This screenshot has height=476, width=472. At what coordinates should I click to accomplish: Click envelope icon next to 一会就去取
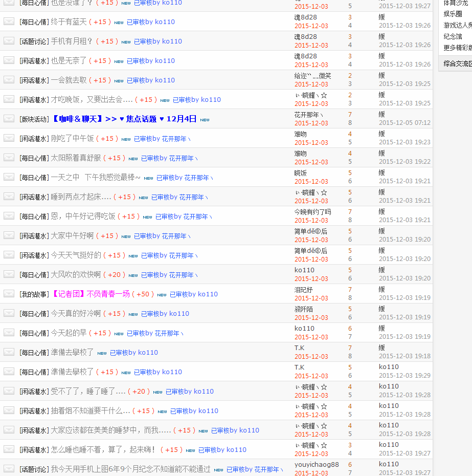pos(9,80)
